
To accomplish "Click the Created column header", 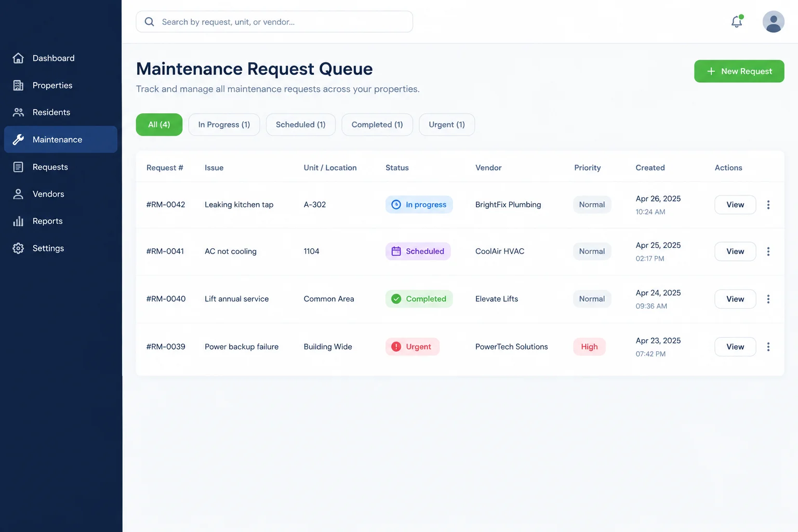I will (x=650, y=168).
